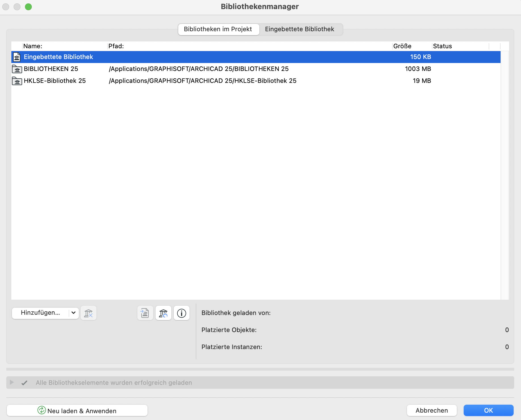Click the 1003 MB size value

pyautogui.click(x=418, y=69)
